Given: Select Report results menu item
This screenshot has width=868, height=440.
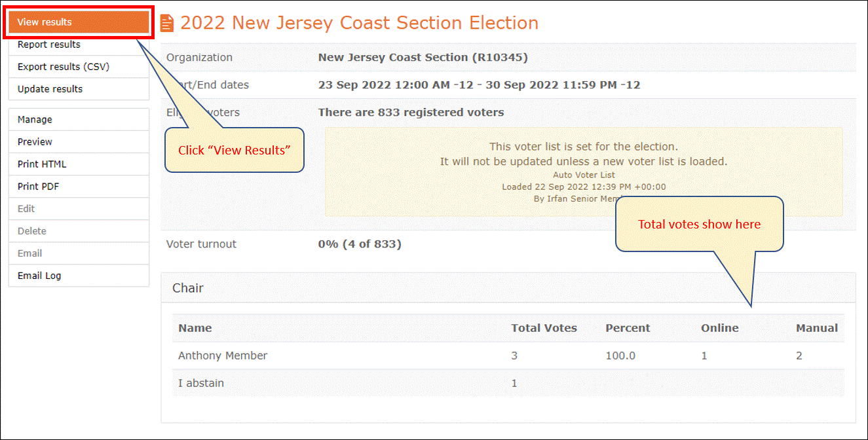Looking at the screenshot, I should coord(79,45).
